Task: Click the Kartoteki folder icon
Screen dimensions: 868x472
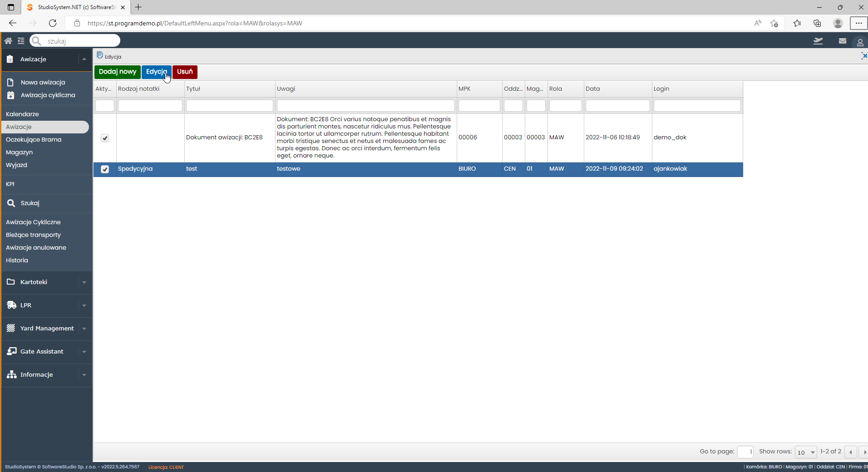Action: 11,282
